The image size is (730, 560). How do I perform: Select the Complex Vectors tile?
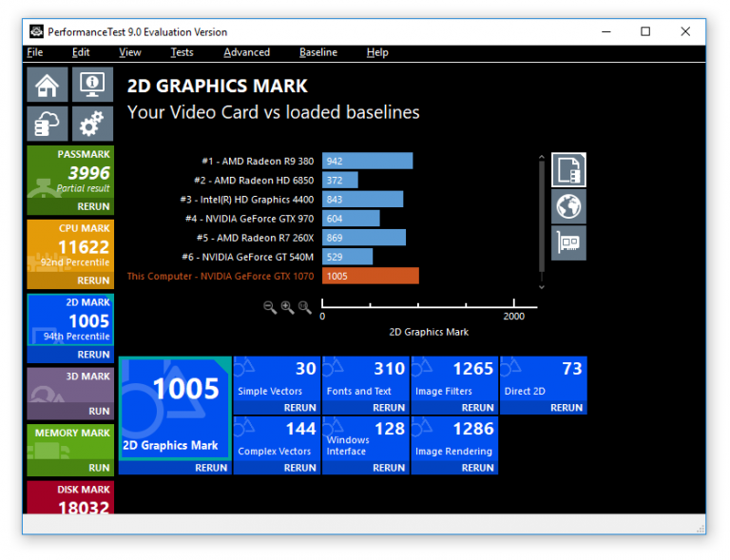[277, 439]
